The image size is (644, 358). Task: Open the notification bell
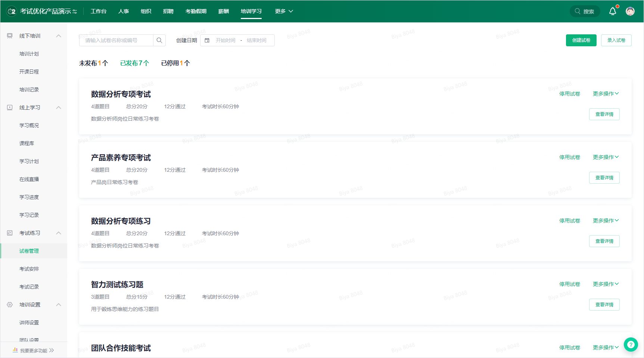click(613, 11)
